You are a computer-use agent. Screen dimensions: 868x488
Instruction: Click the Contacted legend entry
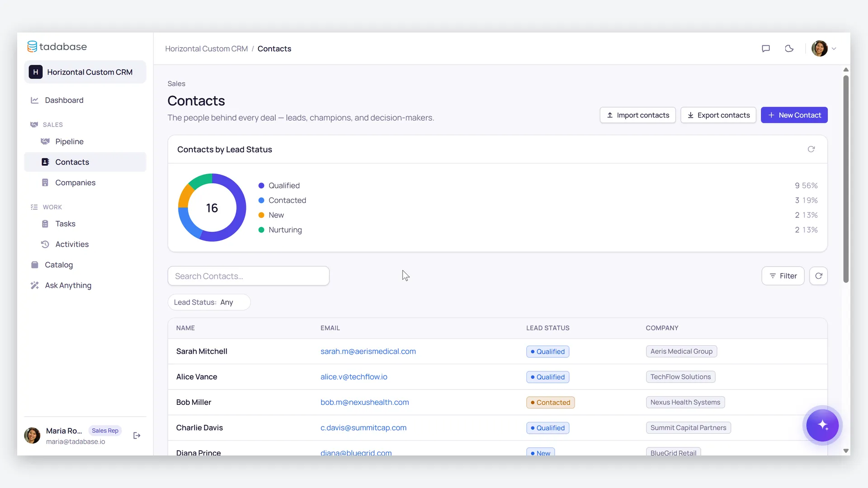pos(287,200)
